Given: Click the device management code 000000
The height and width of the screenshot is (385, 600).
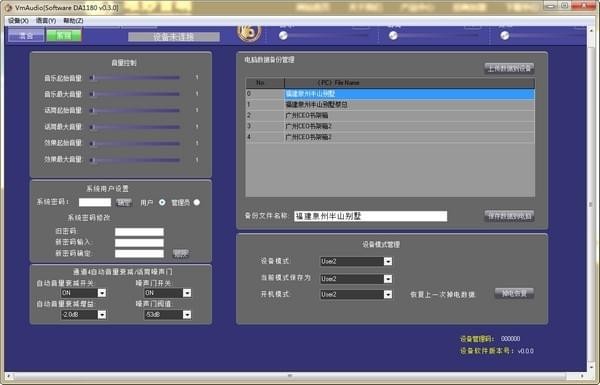Looking at the screenshot, I should [x=510, y=339].
